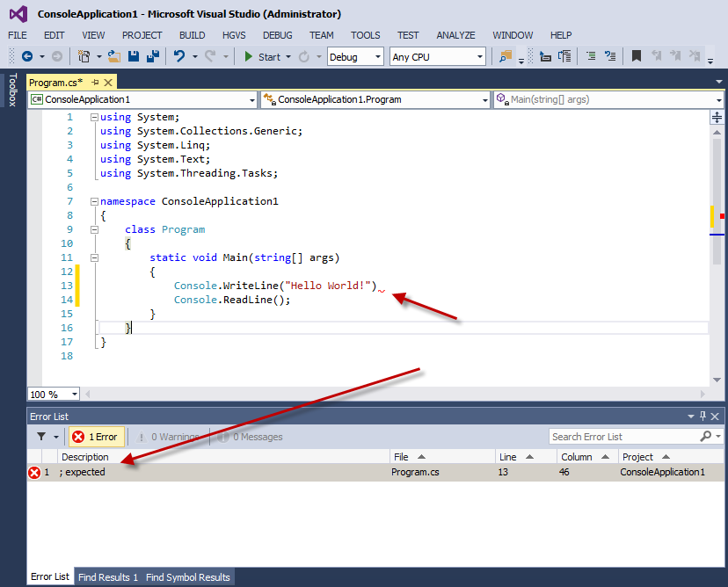The width and height of the screenshot is (728, 587).
Task: Click the Previous Bookmark toolbar icon
Action: point(656,56)
